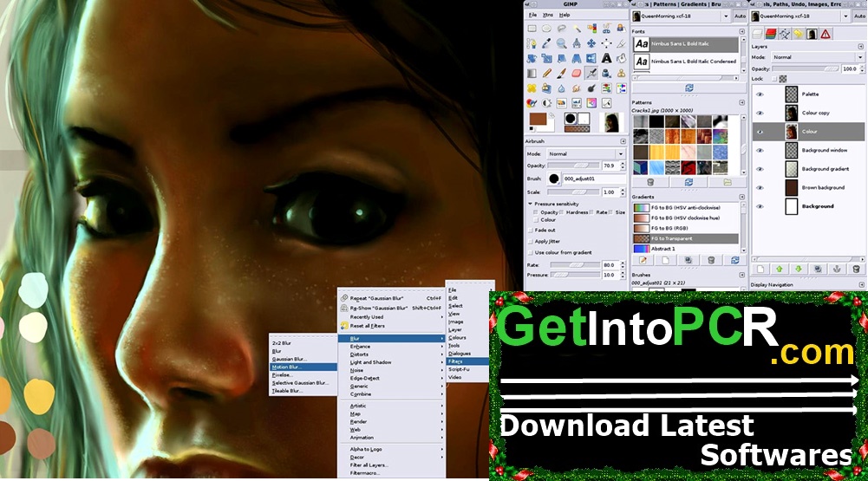Select the Paintbrush tool

point(562,73)
